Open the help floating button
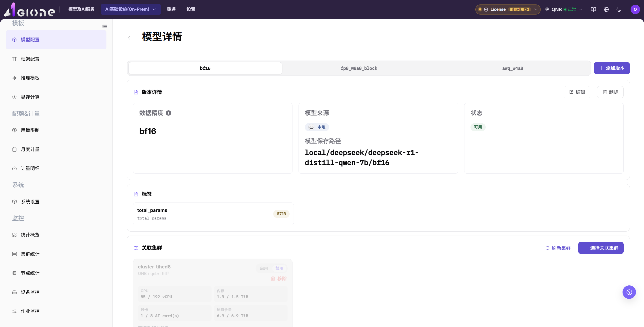Viewport: 644px width, 327px height. click(x=629, y=292)
